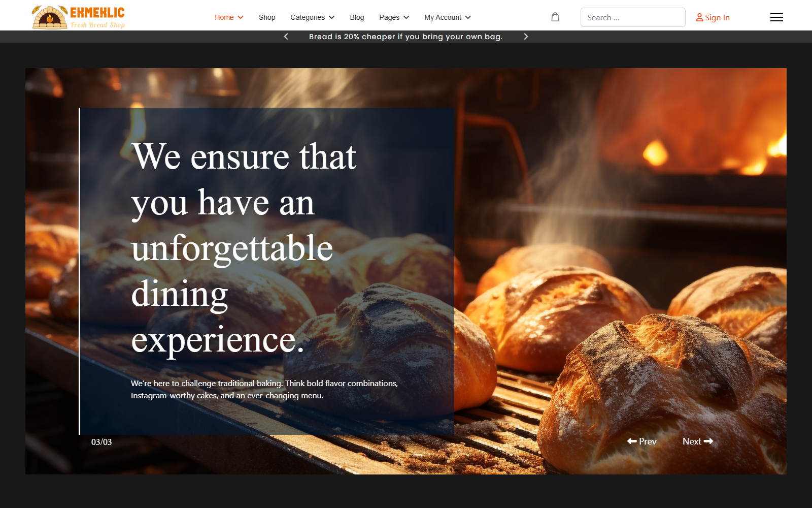Open the shopping bag cart icon
This screenshot has height=508, width=812.
click(x=555, y=17)
